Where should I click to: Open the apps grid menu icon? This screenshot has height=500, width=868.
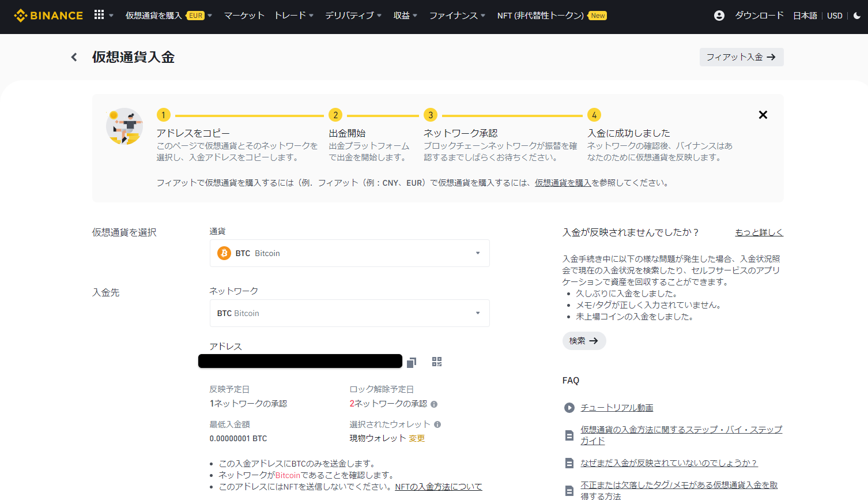[99, 15]
